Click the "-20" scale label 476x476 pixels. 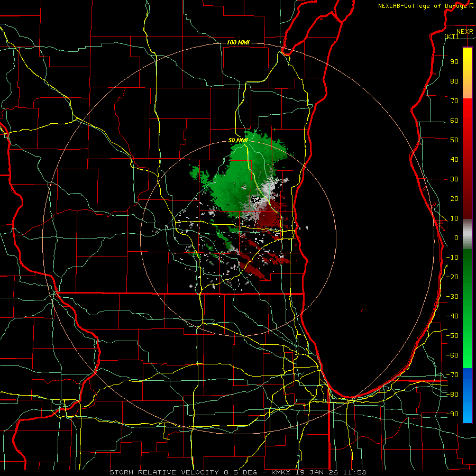coord(452,277)
